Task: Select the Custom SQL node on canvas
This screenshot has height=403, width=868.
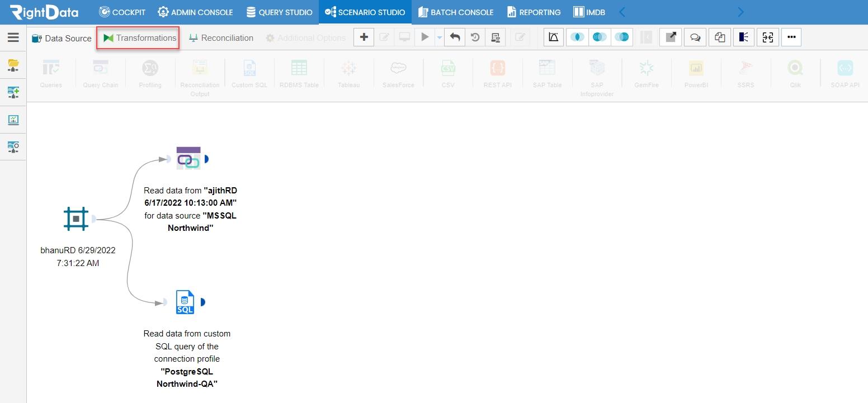Action: pyautogui.click(x=185, y=302)
